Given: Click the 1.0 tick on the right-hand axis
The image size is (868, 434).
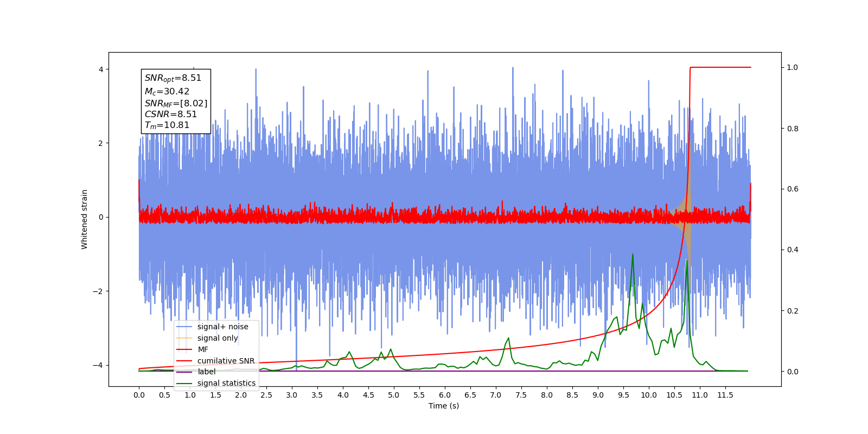Looking at the screenshot, I should point(793,67).
